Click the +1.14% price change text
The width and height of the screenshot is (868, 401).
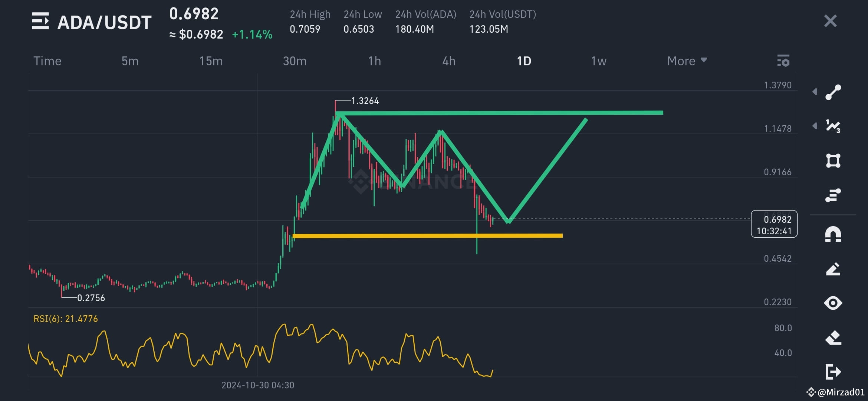pyautogui.click(x=252, y=35)
